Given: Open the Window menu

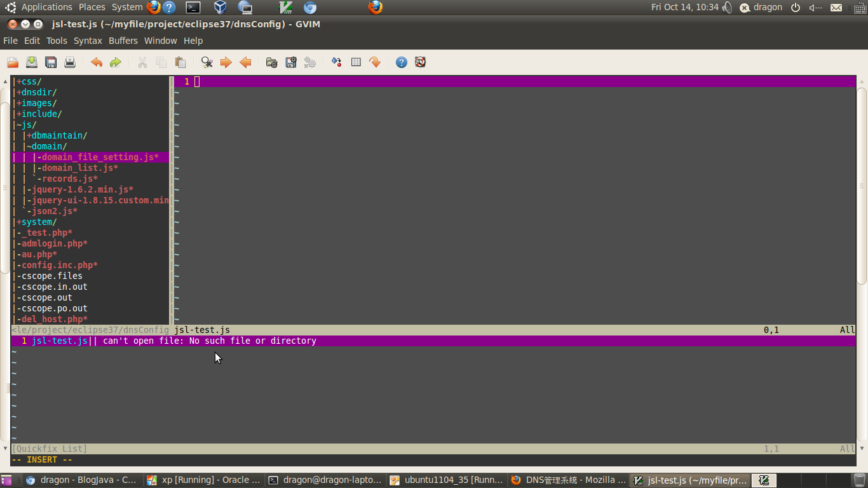Looking at the screenshot, I should (x=161, y=41).
